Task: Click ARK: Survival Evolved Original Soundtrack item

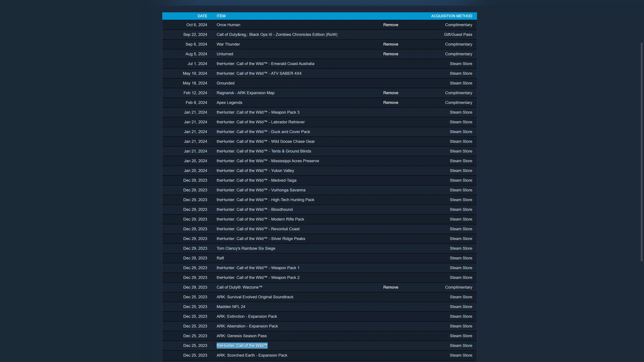Action: (255, 297)
